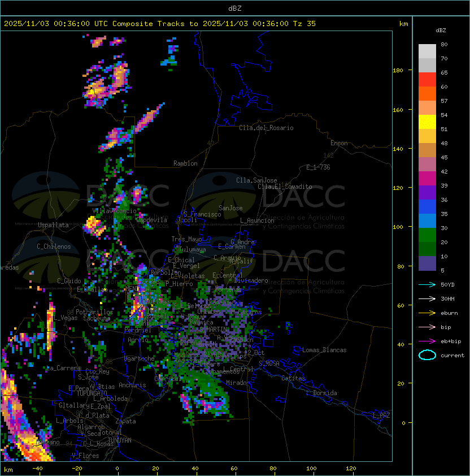The image size is (470, 476).
Task: Select the brown 48-45 dBZ swatch
Action: pos(427,150)
